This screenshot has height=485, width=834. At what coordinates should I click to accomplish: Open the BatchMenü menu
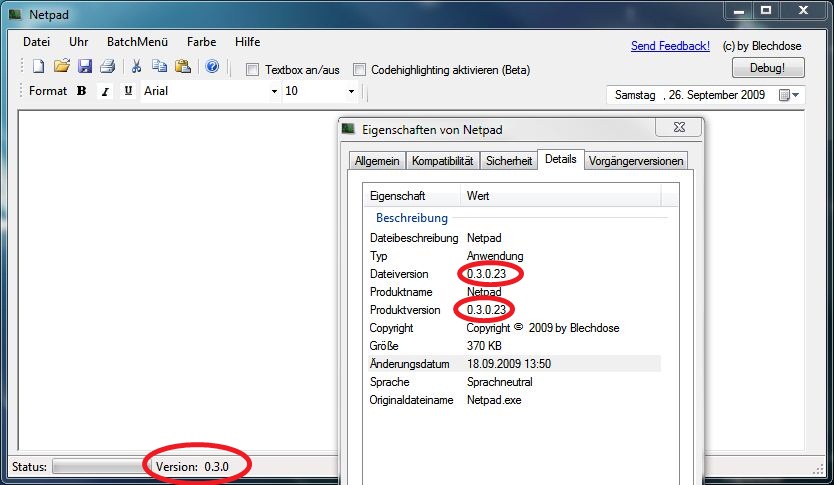coord(137,41)
